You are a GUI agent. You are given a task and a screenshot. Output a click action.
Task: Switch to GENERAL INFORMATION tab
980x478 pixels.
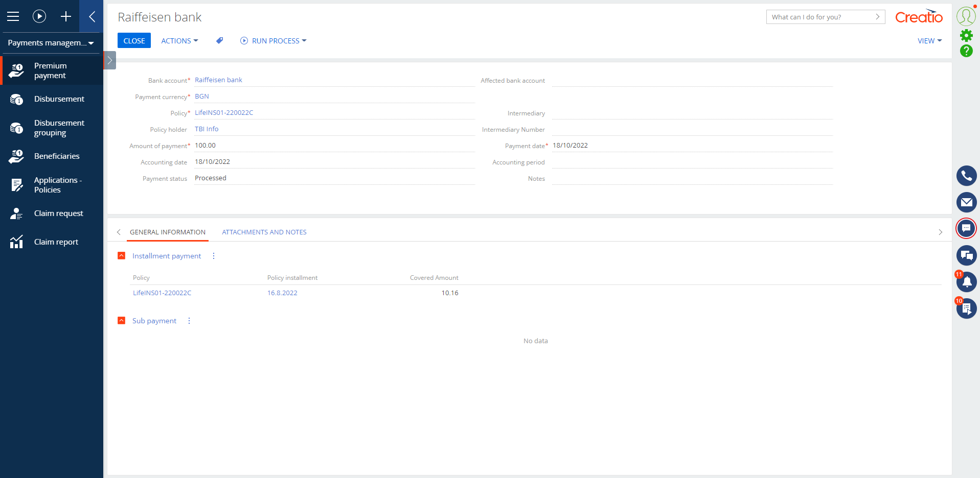click(x=168, y=232)
